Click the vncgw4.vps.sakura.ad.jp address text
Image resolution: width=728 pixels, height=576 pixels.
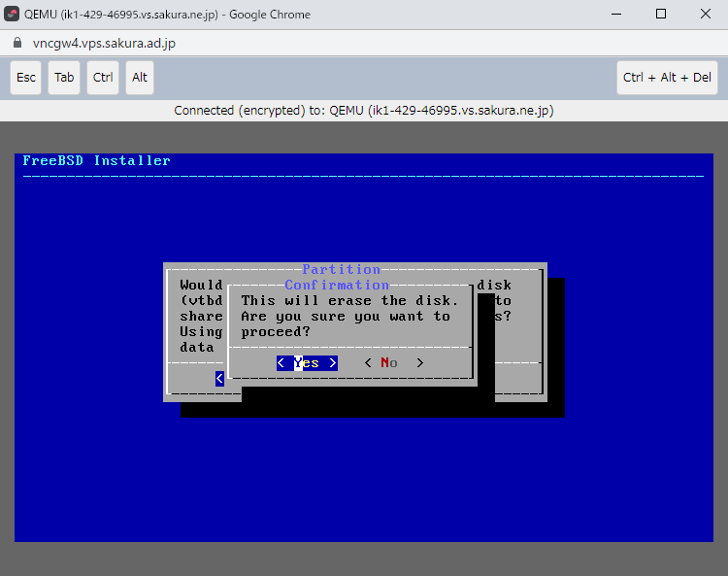[x=104, y=44]
